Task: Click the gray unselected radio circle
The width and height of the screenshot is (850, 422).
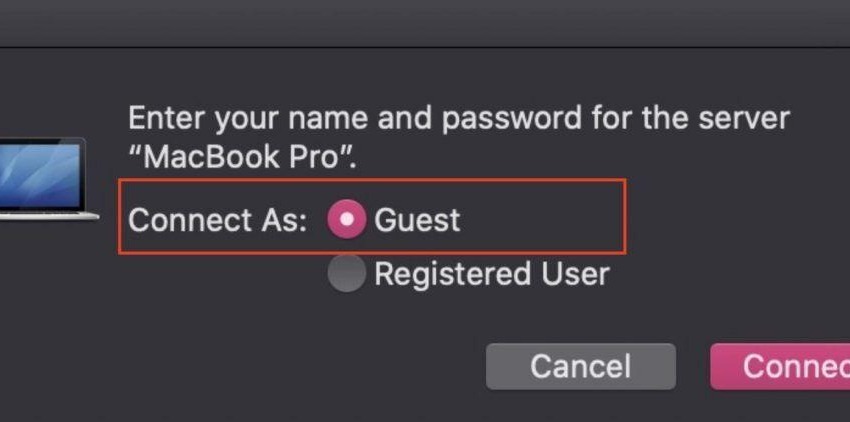Action: (347, 273)
